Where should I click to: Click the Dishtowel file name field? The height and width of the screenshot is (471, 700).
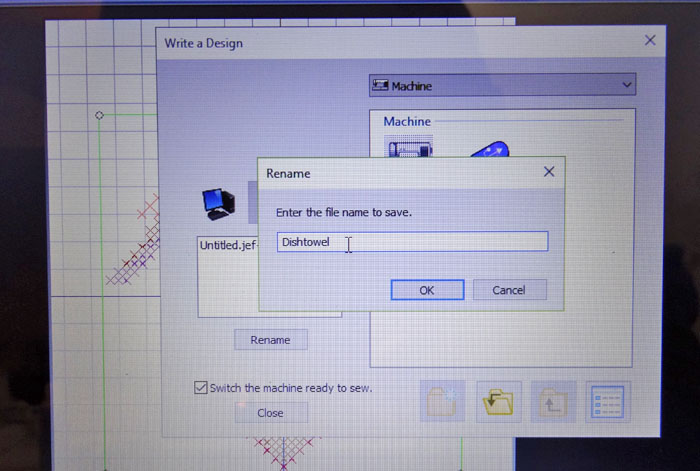pyautogui.click(x=412, y=242)
